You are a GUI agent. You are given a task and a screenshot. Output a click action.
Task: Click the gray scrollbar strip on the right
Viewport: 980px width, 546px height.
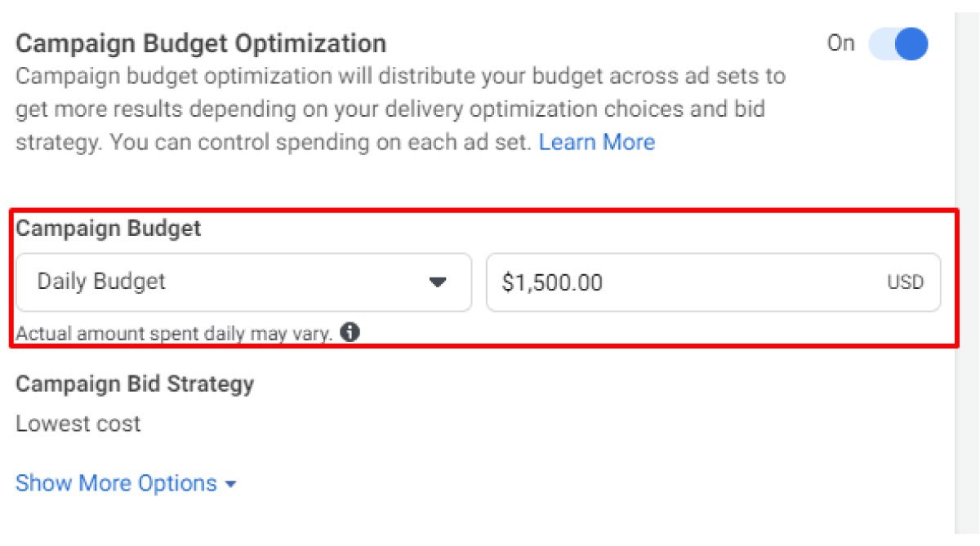(x=967, y=269)
